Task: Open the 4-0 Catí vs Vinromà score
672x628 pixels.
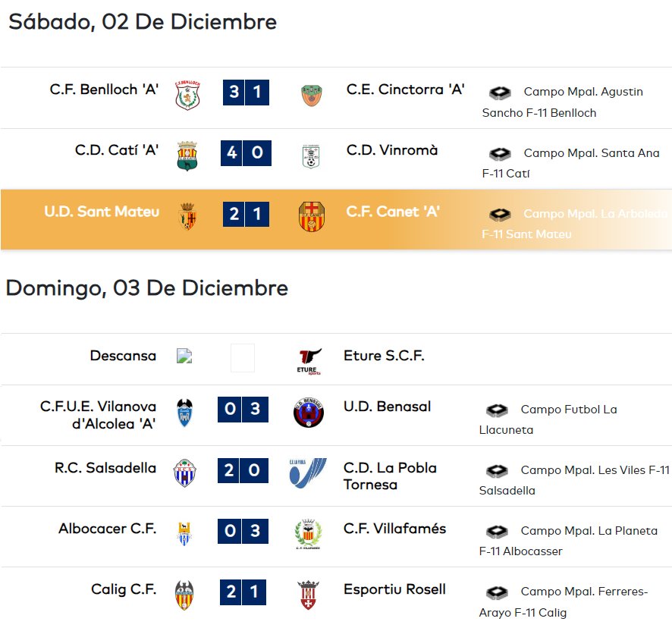Action: (x=246, y=153)
